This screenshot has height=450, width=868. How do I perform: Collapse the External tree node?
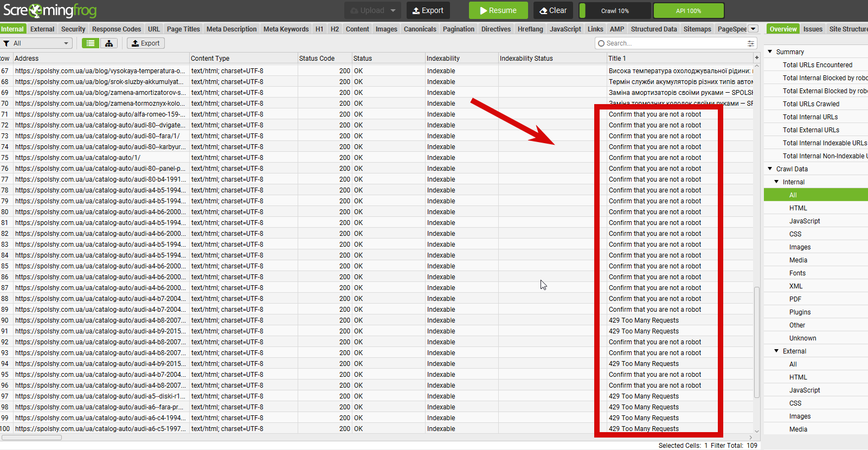click(776, 351)
